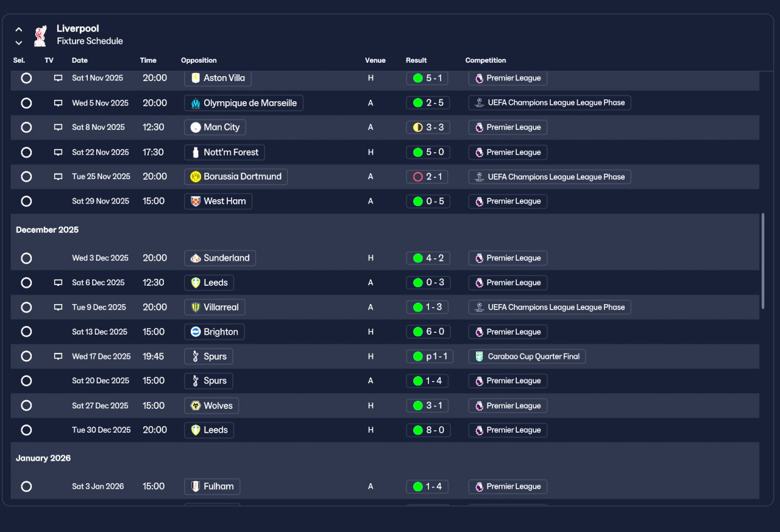Sort fixtures by Date column header
Viewport: 780px width, 532px height.
tap(80, 60)
